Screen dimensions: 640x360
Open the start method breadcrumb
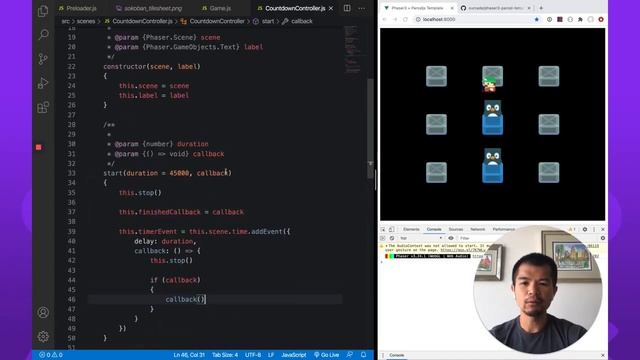tap(264, 21)
